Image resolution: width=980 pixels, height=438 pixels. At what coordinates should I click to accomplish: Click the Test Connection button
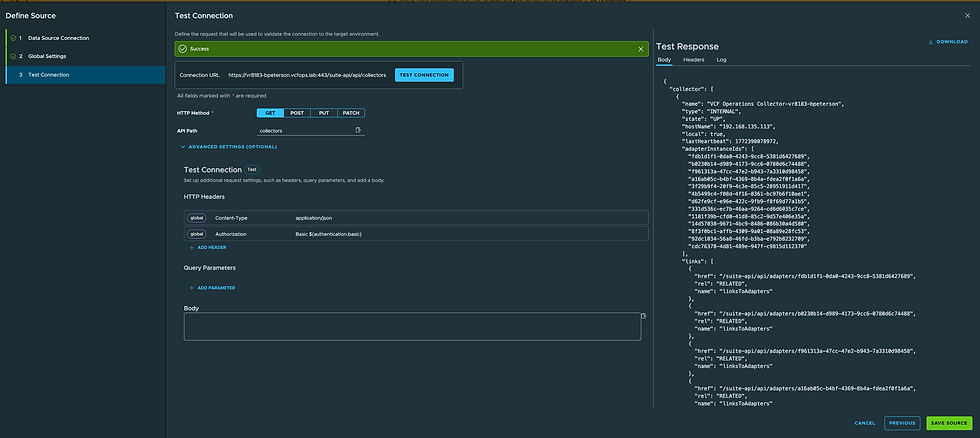[424, 75]
